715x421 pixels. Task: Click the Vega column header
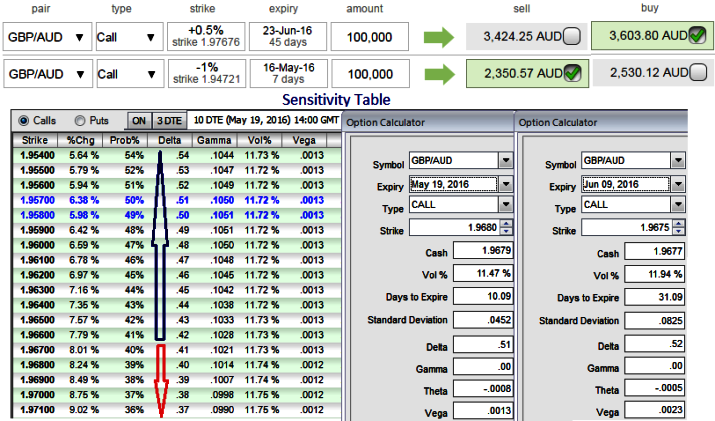click(x=305, y=141)
